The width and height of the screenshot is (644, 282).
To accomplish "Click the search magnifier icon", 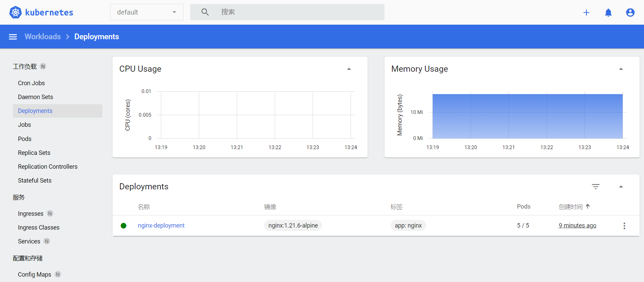I will 205,12.
